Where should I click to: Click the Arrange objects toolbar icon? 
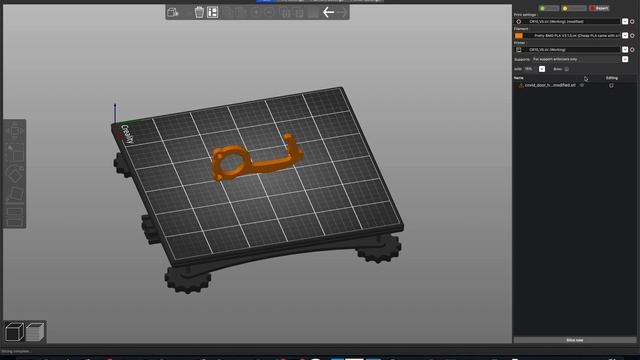point(213,12)
